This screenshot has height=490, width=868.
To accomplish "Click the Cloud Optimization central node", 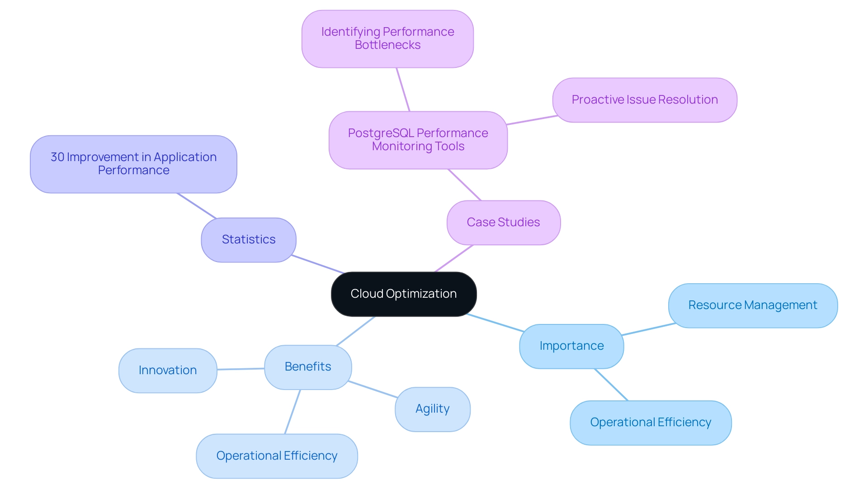I will click(x=404, y=293).
